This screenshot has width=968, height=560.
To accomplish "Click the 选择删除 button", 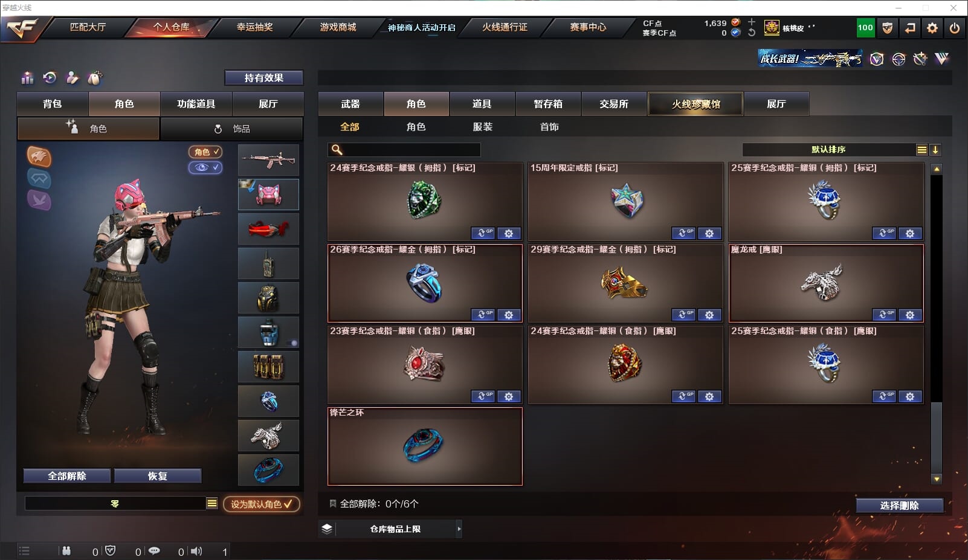I will click(x=899, y=506).
